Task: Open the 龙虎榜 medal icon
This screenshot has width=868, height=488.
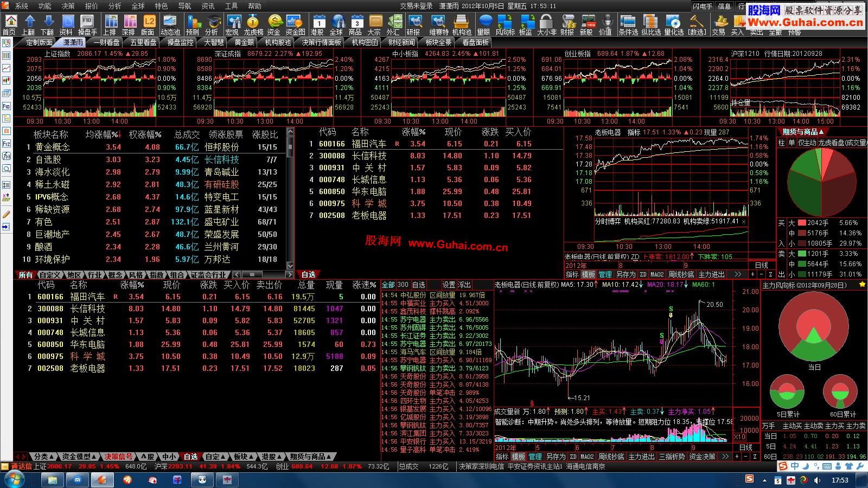Action: [x=253, y=25]
